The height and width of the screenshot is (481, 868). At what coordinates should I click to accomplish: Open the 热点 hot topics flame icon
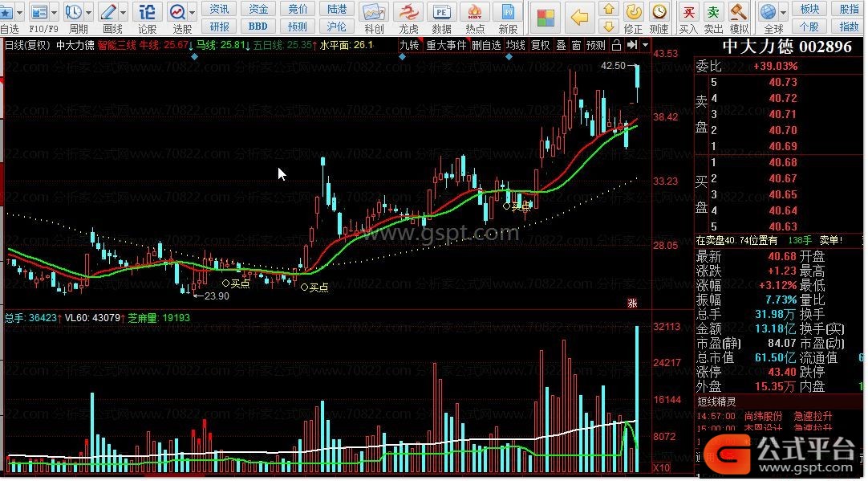[x=475, y=11]
